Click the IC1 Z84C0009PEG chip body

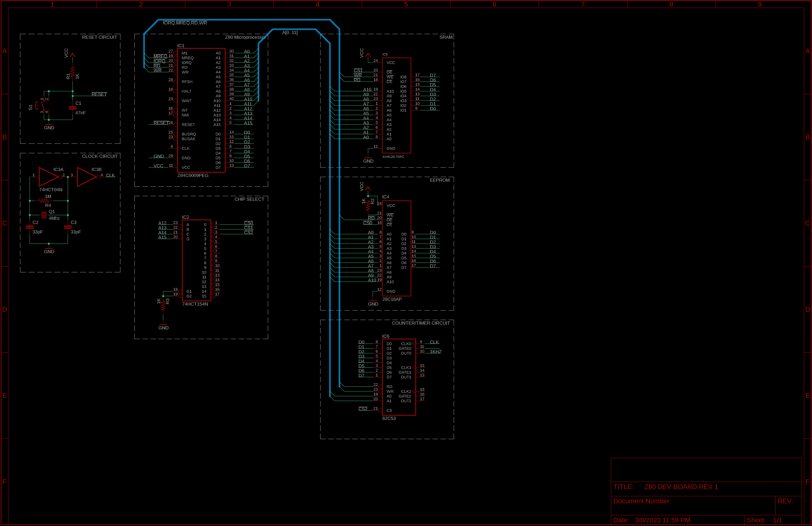[201, 110]
